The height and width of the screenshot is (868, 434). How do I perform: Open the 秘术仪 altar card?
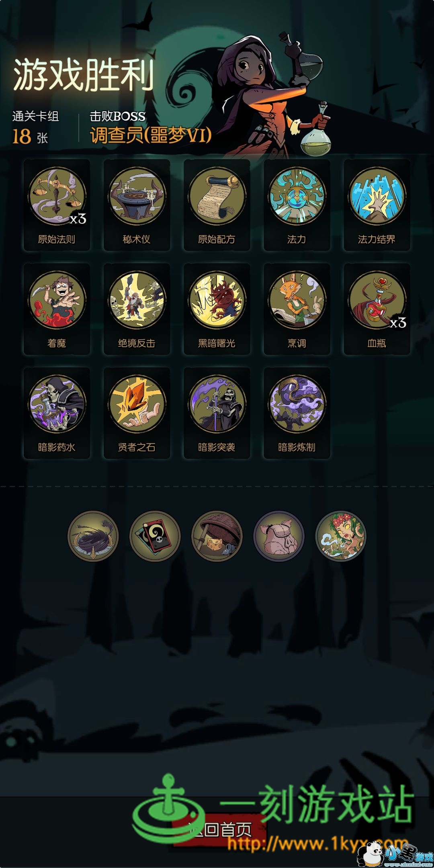137,205
